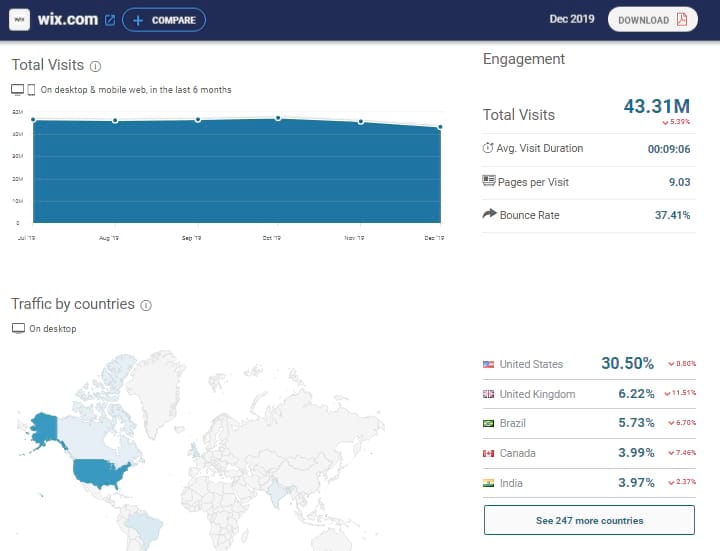Image resolution: width=720 pixels, height=551 pixels.
Task: Click the Traffic by countries info icon
Action: tap(145, 305)
